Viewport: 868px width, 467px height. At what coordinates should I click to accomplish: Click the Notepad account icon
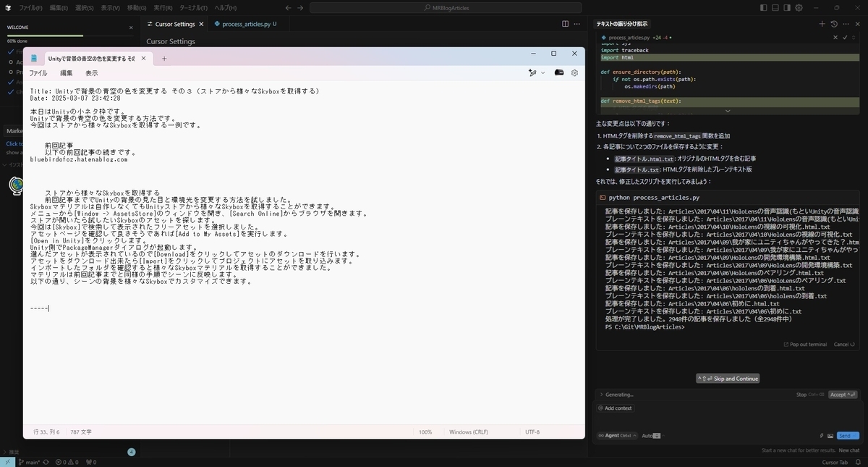click(558, 73)
